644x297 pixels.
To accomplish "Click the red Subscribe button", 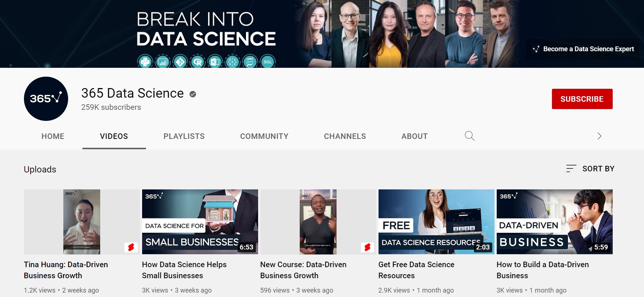I will click(582, 99).
